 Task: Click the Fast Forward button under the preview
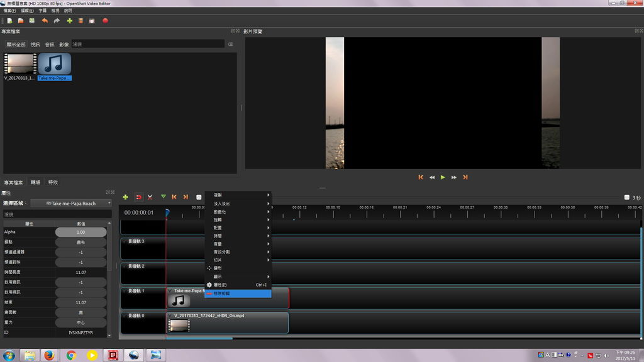point(454,177)
